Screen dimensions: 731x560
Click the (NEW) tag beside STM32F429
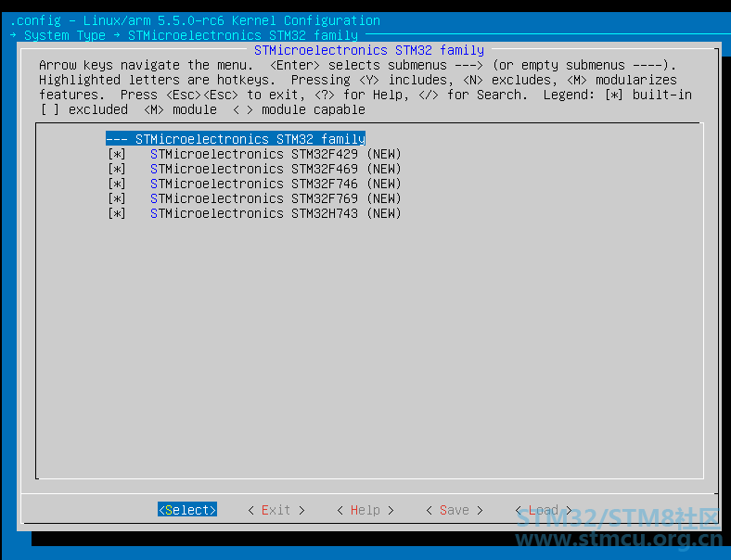click(384, 154)
